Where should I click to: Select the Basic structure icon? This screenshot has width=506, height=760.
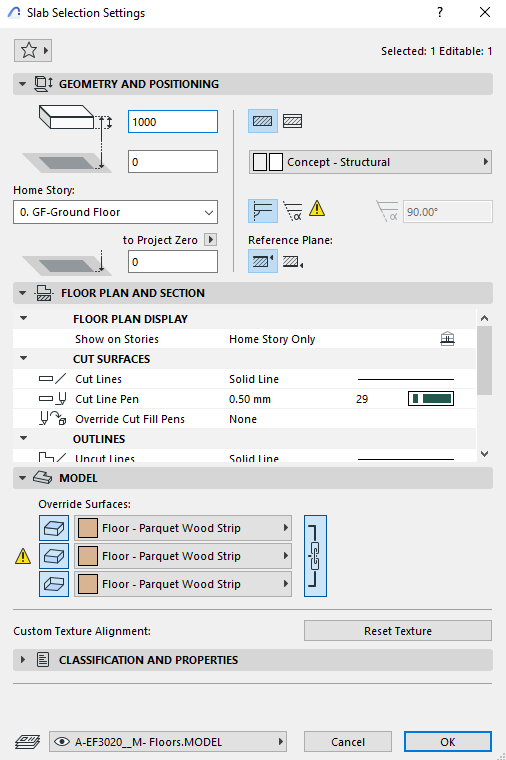[263, 121]
